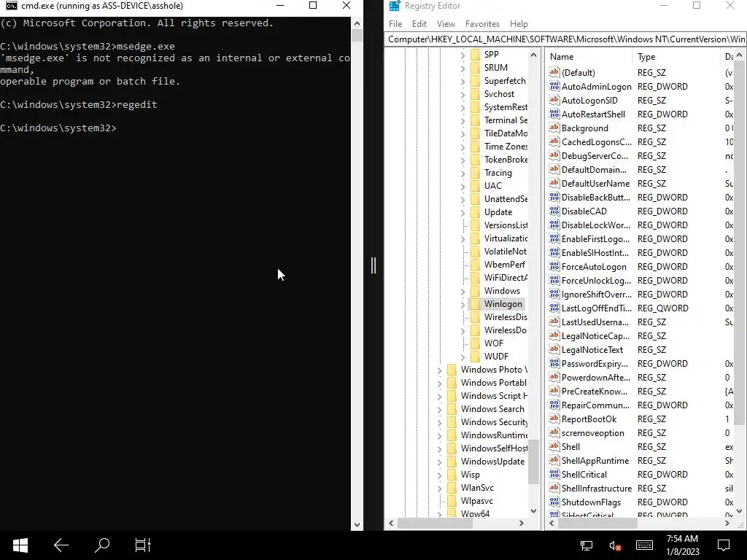Select the Wisp key
747x560 pixels.
coord(470,475)
